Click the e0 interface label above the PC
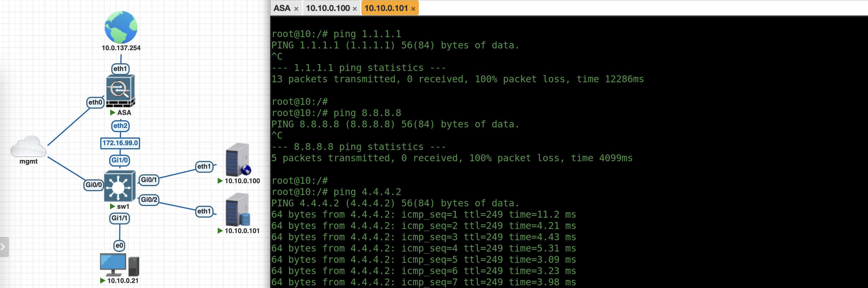Screen dimensions: 868x288 (119, 245)
